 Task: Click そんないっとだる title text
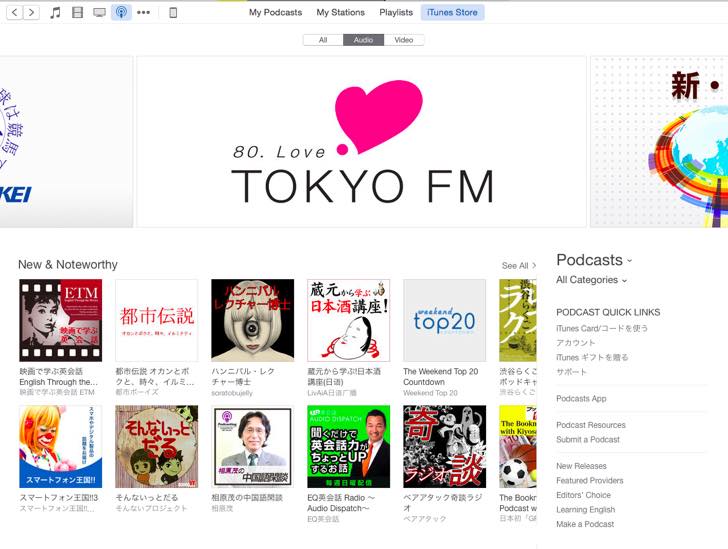click(x=147, y=497)
